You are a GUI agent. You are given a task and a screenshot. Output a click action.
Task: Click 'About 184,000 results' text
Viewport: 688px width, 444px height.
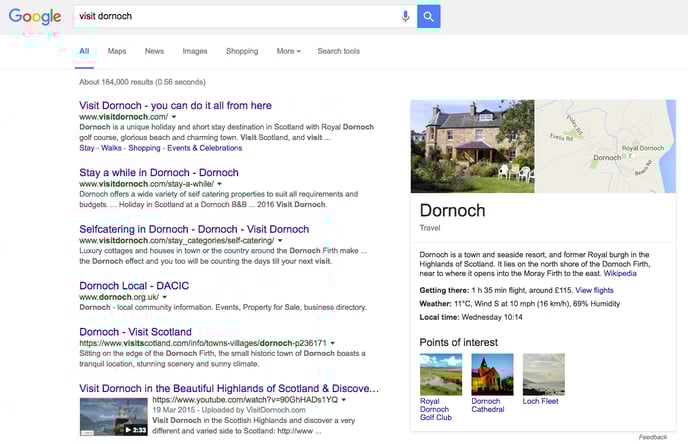(x=142, y=82)
